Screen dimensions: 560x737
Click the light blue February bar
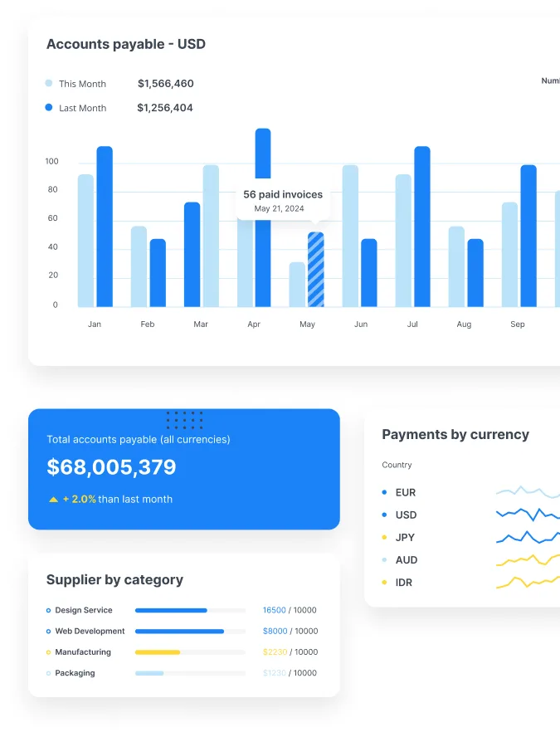click(139, 266)
